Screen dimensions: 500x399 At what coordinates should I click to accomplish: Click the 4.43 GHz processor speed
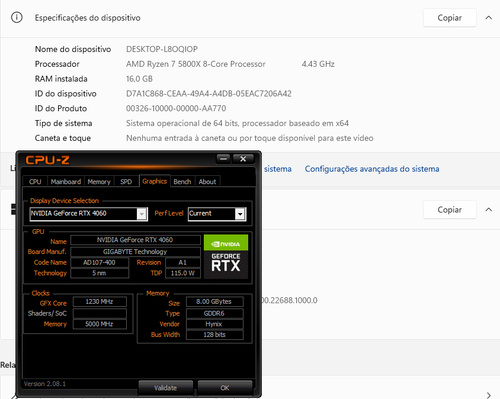pos(318,64)
